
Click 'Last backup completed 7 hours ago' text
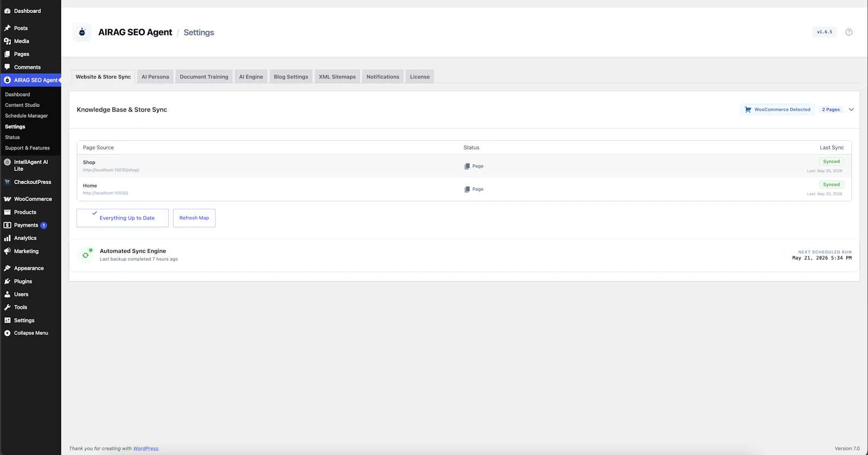tap(139, 259)
